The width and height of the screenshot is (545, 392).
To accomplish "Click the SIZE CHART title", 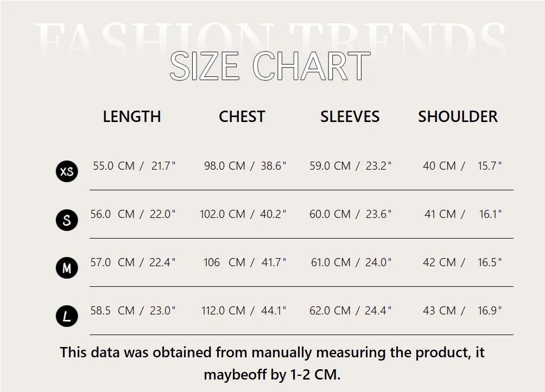I will click(270, 66).
